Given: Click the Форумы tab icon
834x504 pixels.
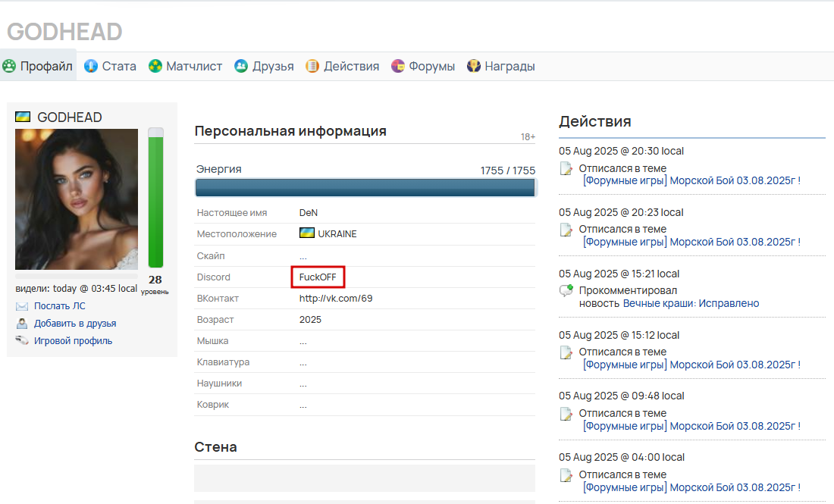Looking at the screenshot, I should (x=398, y=66).
